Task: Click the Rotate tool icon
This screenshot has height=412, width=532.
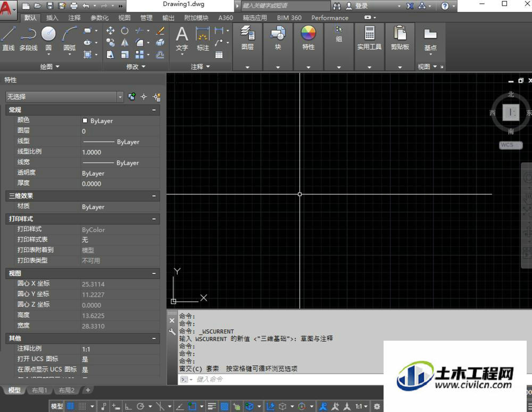Action: point(125,31)
